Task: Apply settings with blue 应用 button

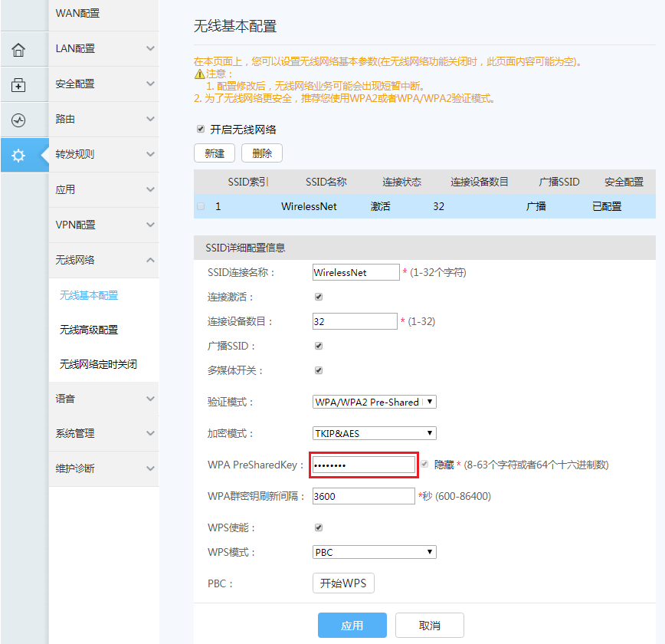Action: coord(352,626)
